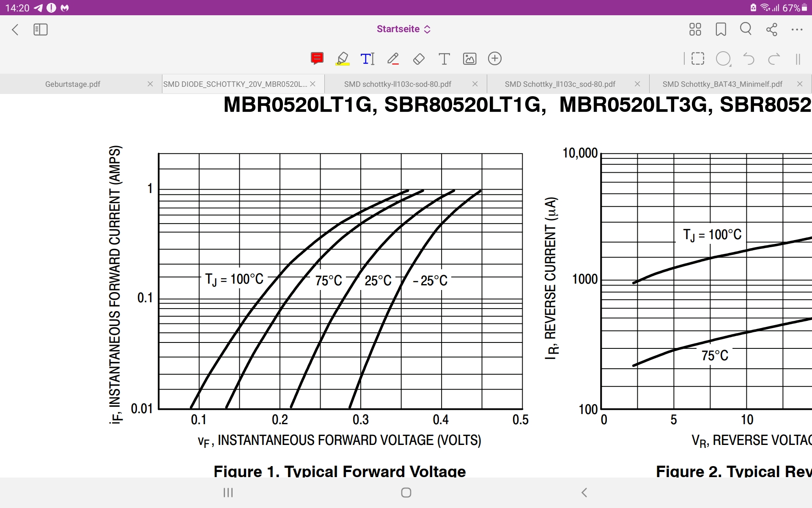Tap the Android navigation back button
The image size is (812, 508).
[x=584, y=492]
